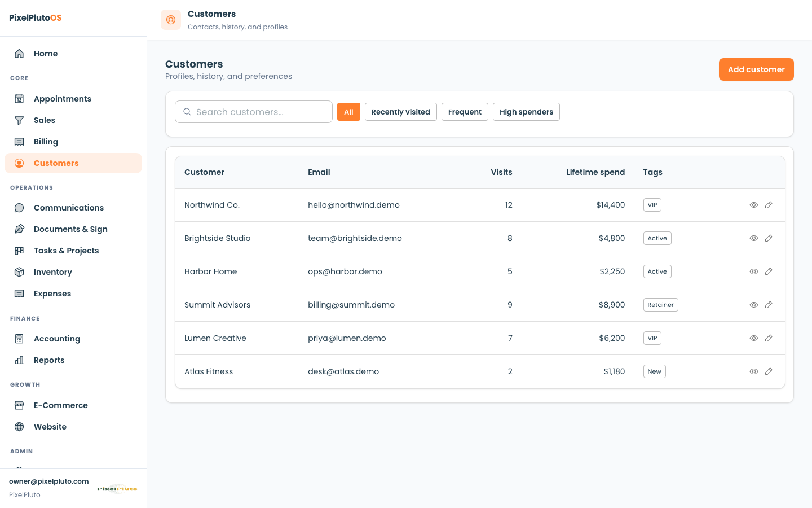
Task: Click the Home icon in the sidebar
Action: (x=19, y=54)
